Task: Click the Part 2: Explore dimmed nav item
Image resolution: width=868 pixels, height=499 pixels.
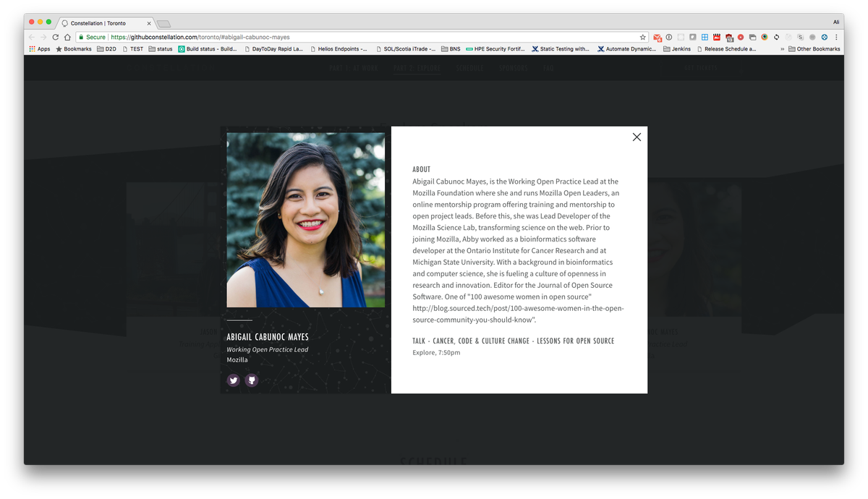Action: coord(417,68)
